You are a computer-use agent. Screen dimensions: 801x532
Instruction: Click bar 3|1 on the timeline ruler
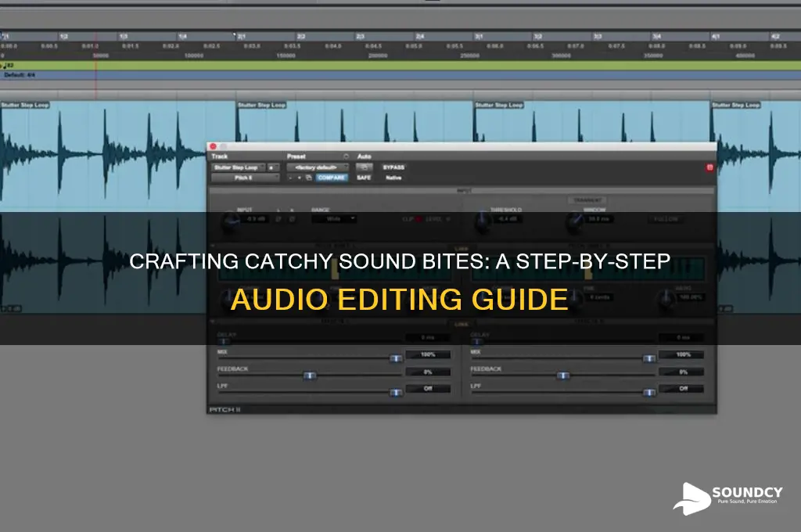479,37
